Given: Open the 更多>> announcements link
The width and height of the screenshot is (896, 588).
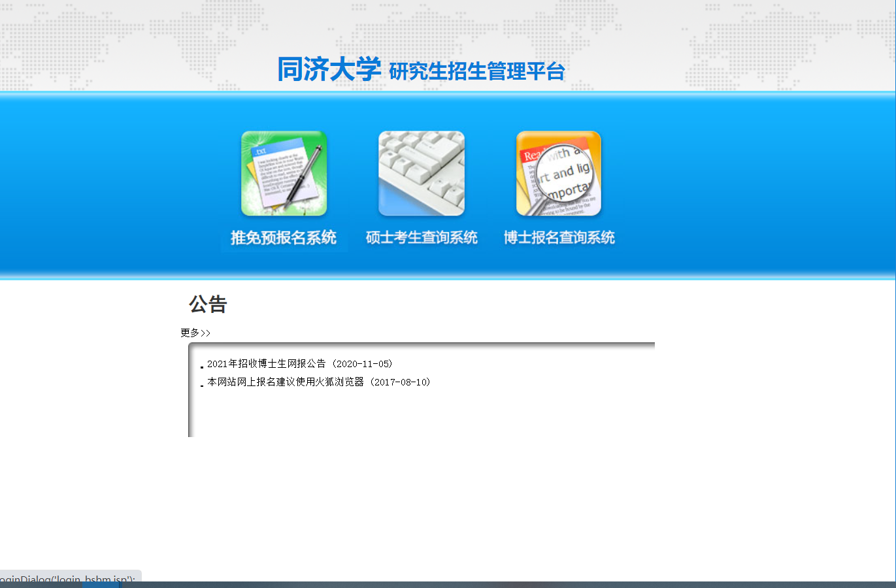Looking at the screenshot, I should click(x=195, y=333).
